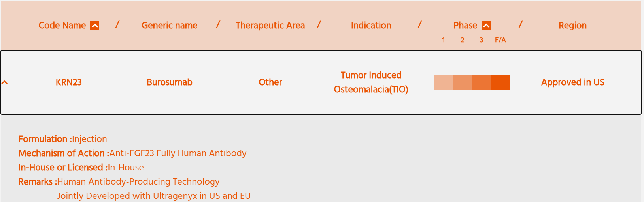Click the Burosumab generic name
The image size is (644, 202).
click(170, 82)
